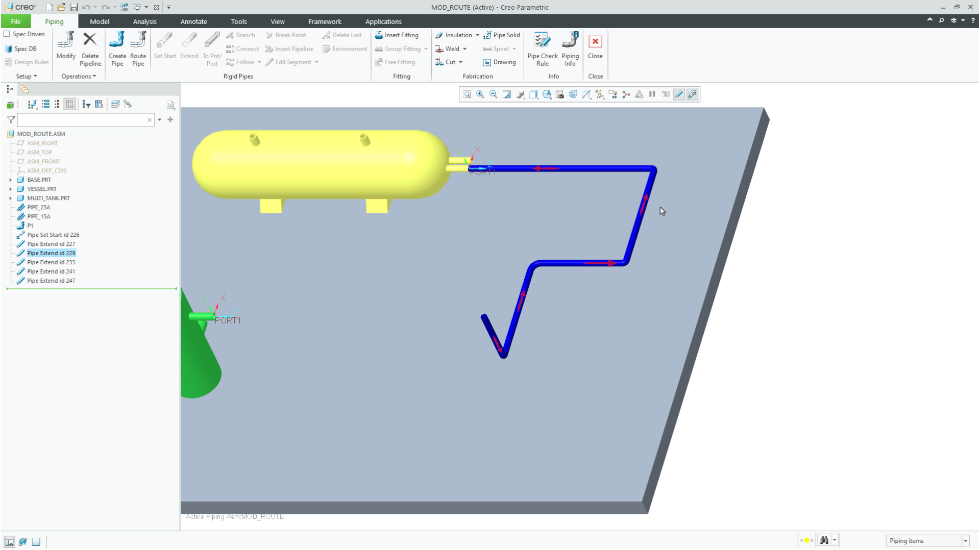
Task: Click the Collapse All icon in model tree
Action: pyautogui.click(x=57, y=104)
